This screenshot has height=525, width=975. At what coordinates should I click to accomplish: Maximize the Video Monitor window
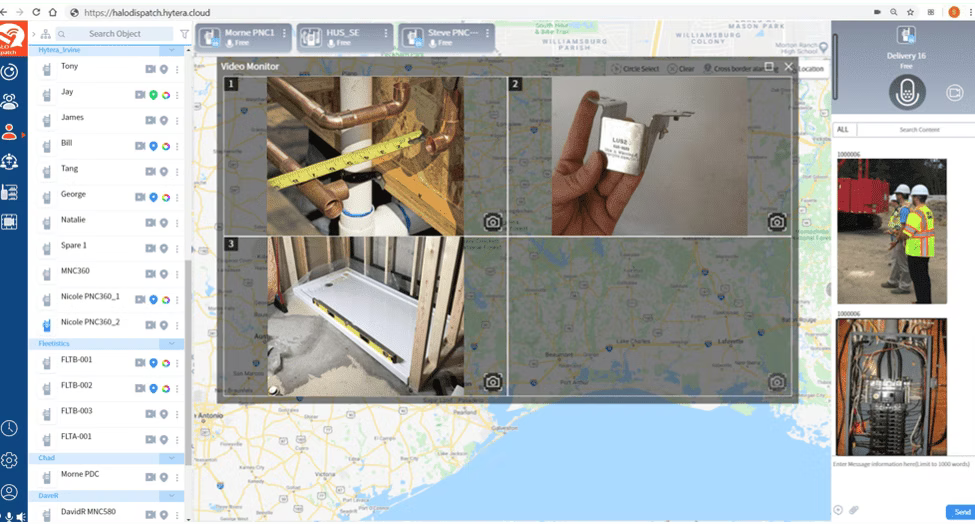click(x=769, y=66)
